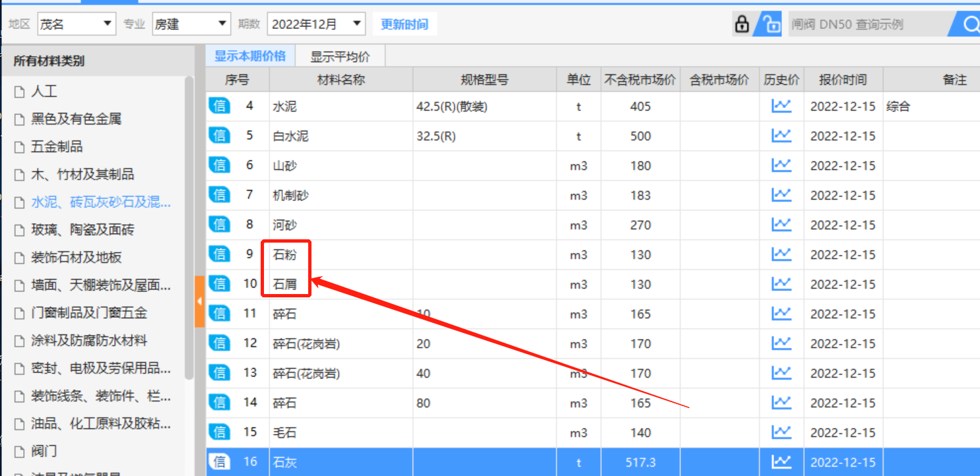Screen dimensions: 980x476
Task: Click the search field with 闸阀 DN50 placeholder
Action: 868,24
